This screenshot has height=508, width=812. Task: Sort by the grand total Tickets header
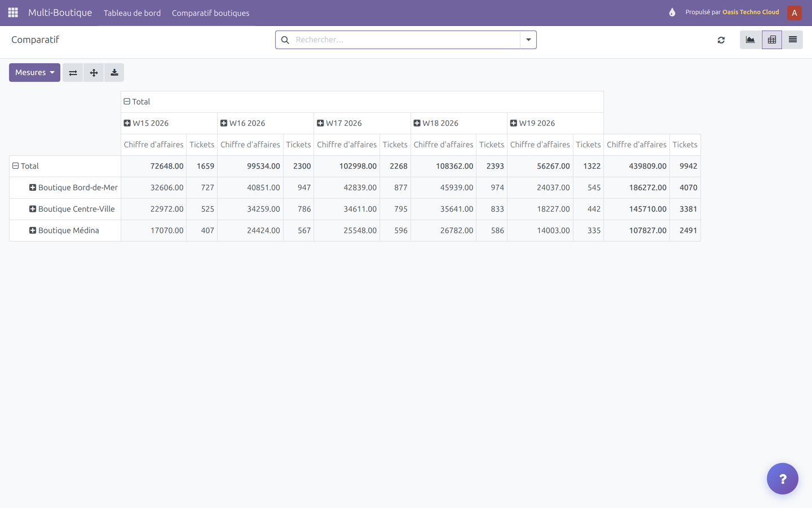click(x=685, y=144)
